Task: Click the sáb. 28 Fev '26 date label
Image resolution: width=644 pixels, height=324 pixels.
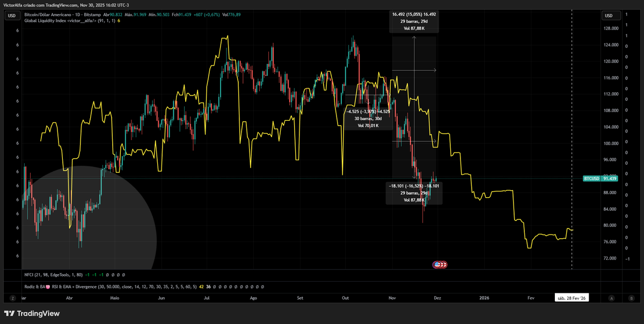Action: tap(572, 298)
